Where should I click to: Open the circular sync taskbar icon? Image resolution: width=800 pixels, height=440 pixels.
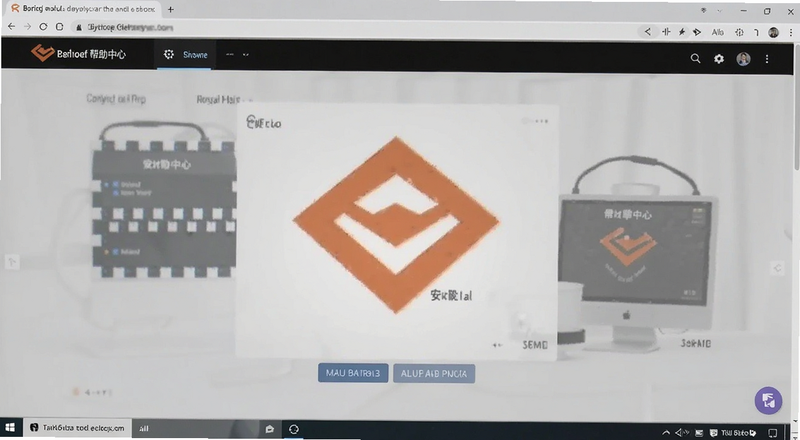pos(294,429)
